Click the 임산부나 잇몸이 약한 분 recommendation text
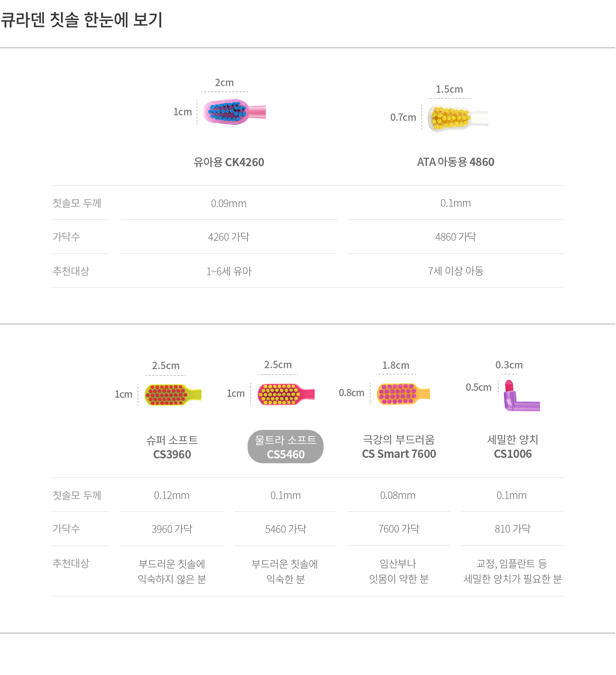The height and width of the screenshot is (675, 616). [x=399, y=572]
